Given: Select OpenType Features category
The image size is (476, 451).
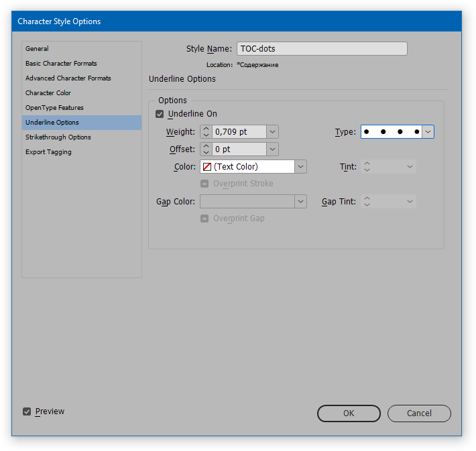Looking at the screenshot, I should coord(82,108).
